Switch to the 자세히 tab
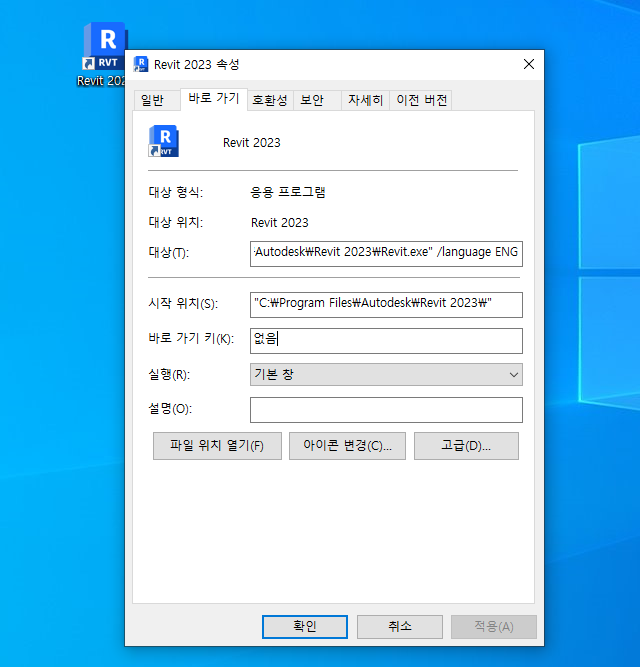 [365, 100]
